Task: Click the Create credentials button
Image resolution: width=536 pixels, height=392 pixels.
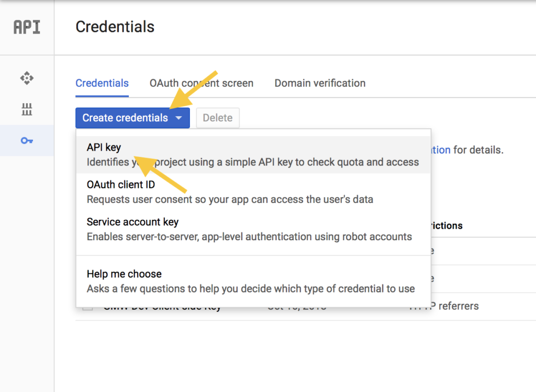Action: (x=126, y=118)
